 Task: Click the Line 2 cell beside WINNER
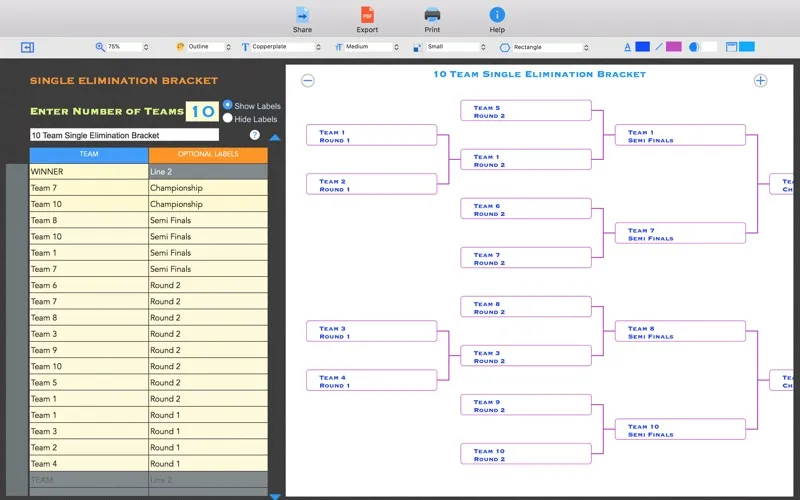(208, 171)
